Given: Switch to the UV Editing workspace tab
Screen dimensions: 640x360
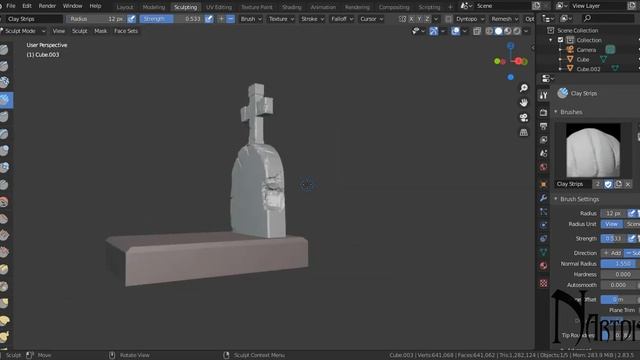Looking at the screenshot, I should coord(219,7).
